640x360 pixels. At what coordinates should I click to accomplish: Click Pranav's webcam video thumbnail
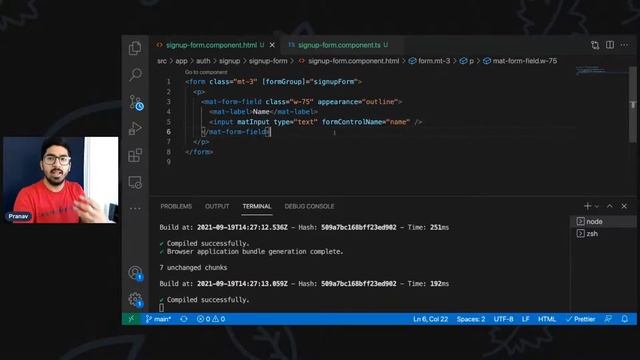pos(60,180)
